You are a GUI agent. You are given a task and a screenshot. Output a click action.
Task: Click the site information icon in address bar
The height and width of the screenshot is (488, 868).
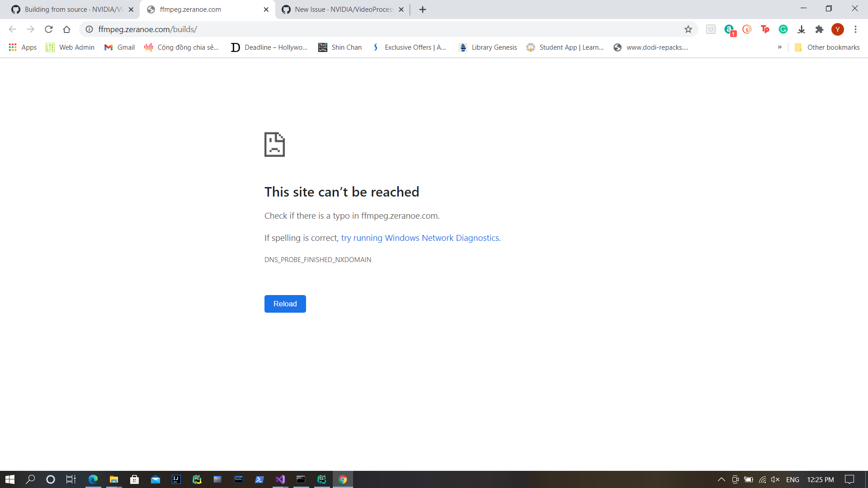[x=90, y=29]
